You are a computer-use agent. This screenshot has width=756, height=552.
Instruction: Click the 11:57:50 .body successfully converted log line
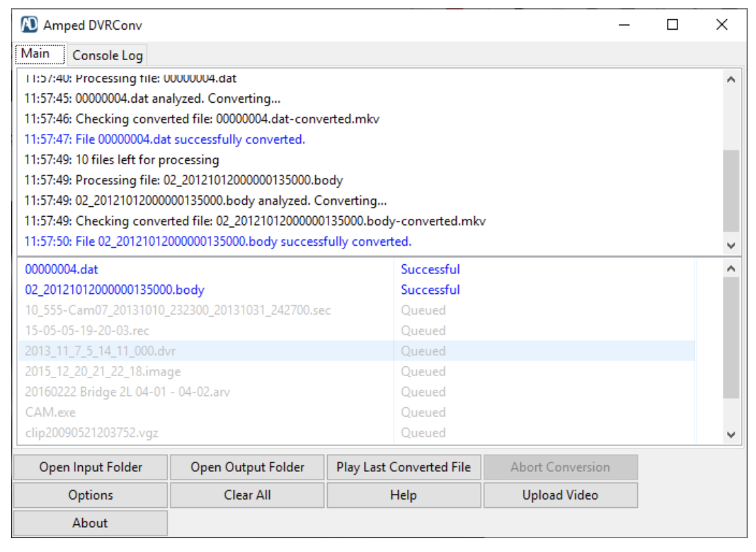(x=218, y=241)
